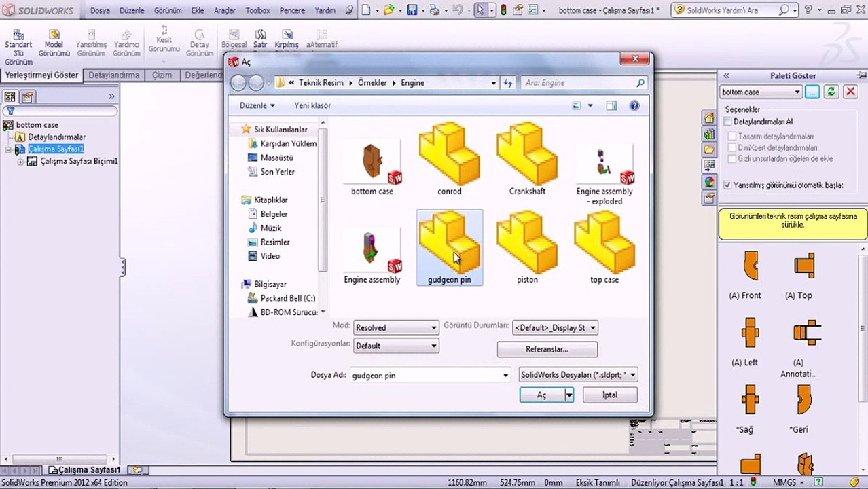The image size is (868, 489).
Task: Click the Rebuild traffic light icon
Action: tap(503, 10)
